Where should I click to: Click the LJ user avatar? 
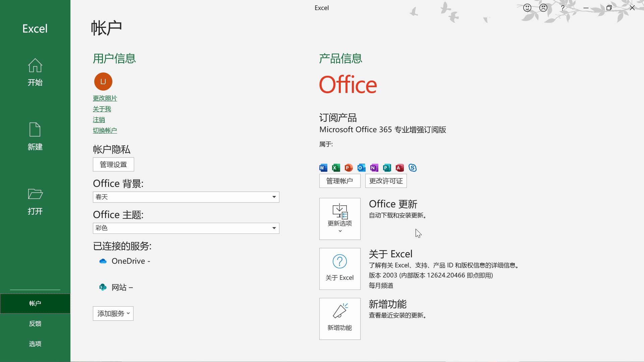click(103, 82)
